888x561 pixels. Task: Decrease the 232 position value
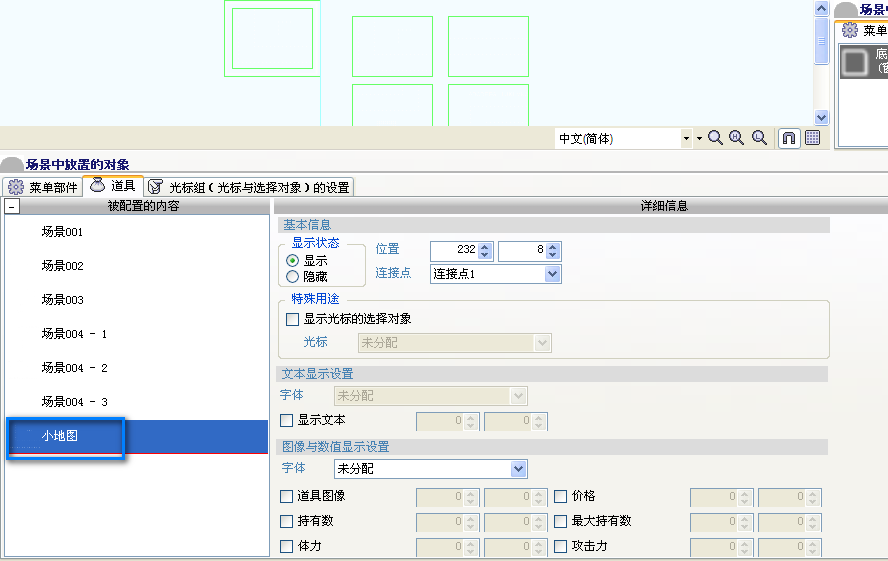pos(484,255)
